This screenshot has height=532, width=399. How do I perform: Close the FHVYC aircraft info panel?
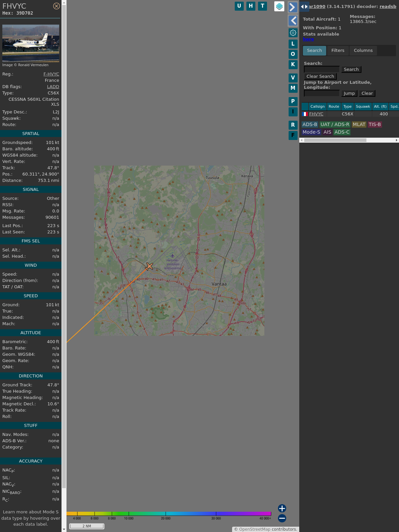pyautogui.click(x=57, y=6)
